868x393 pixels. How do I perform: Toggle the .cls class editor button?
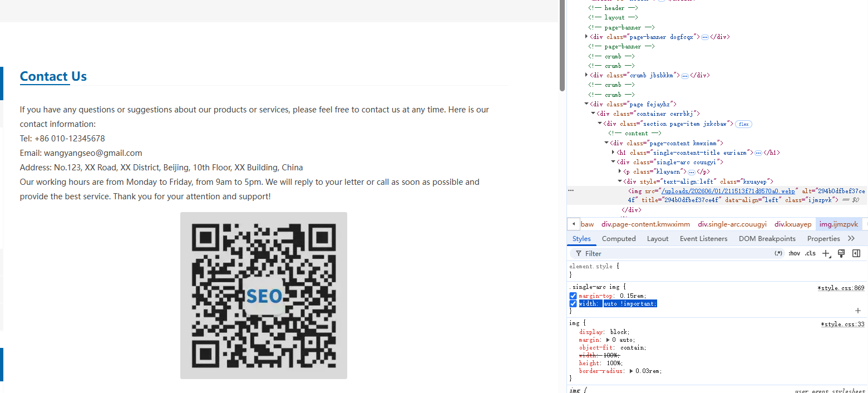(x=810, y=253)
